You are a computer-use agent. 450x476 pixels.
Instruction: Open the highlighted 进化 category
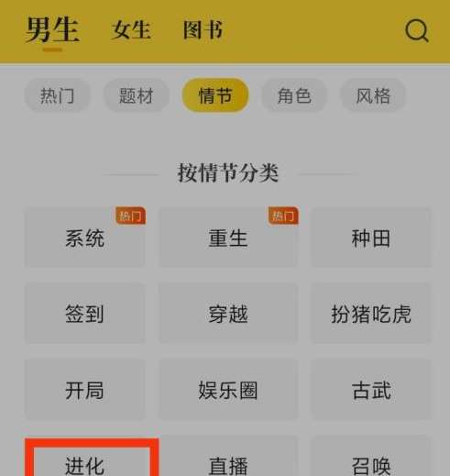92,458
